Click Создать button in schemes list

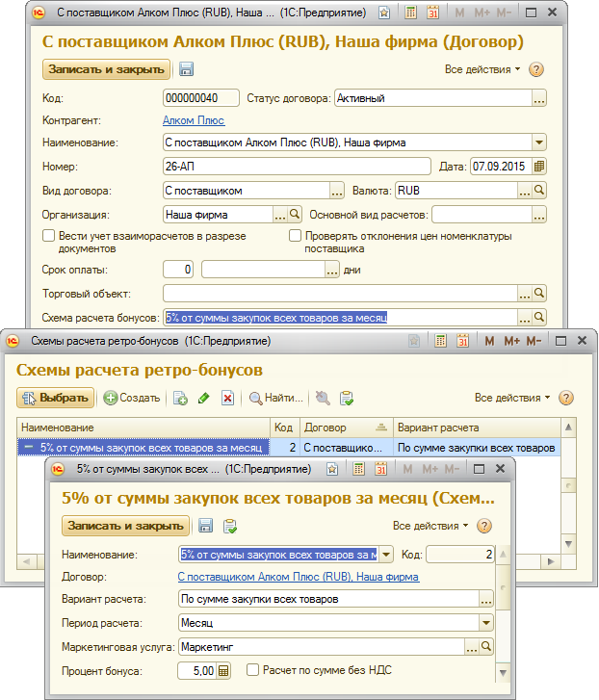tap(132, 398)
